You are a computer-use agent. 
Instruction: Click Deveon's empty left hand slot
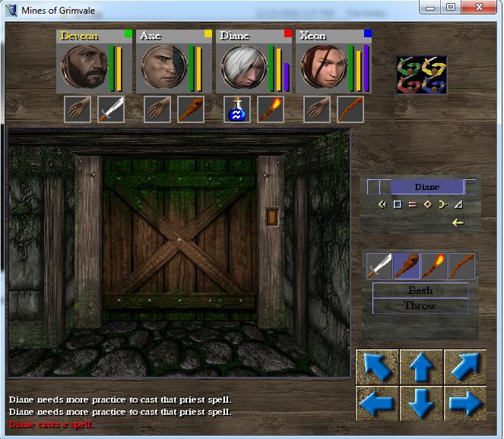[x=78, y=109]
